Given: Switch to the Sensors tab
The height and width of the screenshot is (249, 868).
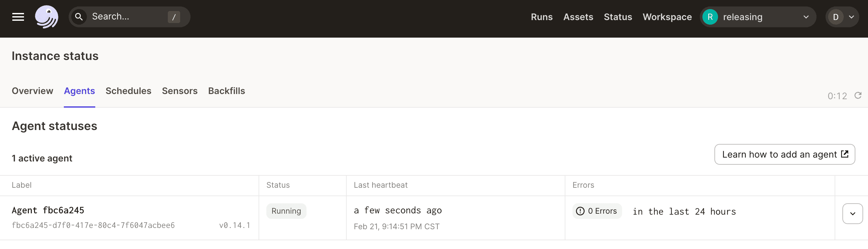Looking at the screenshot, I should coord(179,91).
